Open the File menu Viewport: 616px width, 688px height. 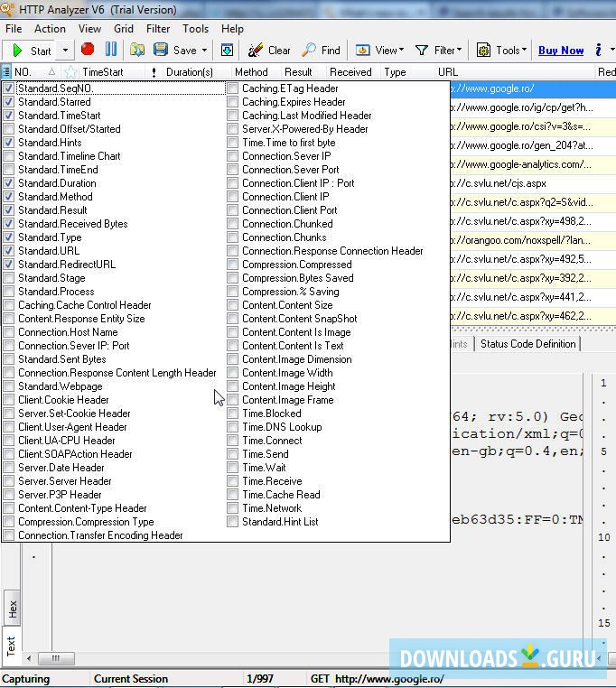[14, 29]
